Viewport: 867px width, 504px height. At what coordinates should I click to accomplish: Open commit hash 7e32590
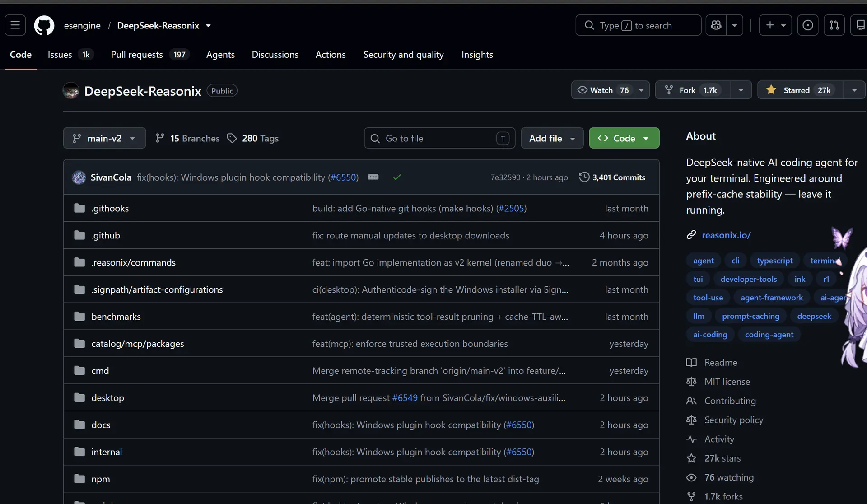tap(505, 177)
